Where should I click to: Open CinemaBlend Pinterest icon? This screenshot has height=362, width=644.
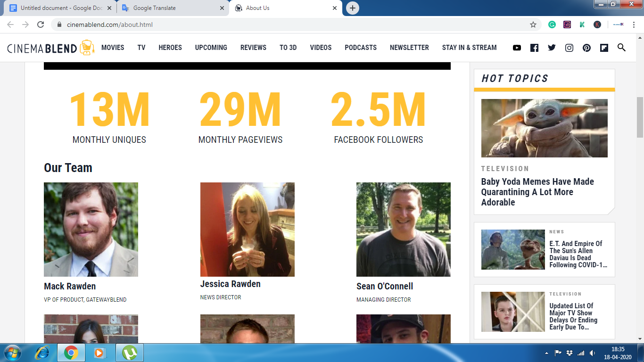pyautogui.click(x=586, y=48)
